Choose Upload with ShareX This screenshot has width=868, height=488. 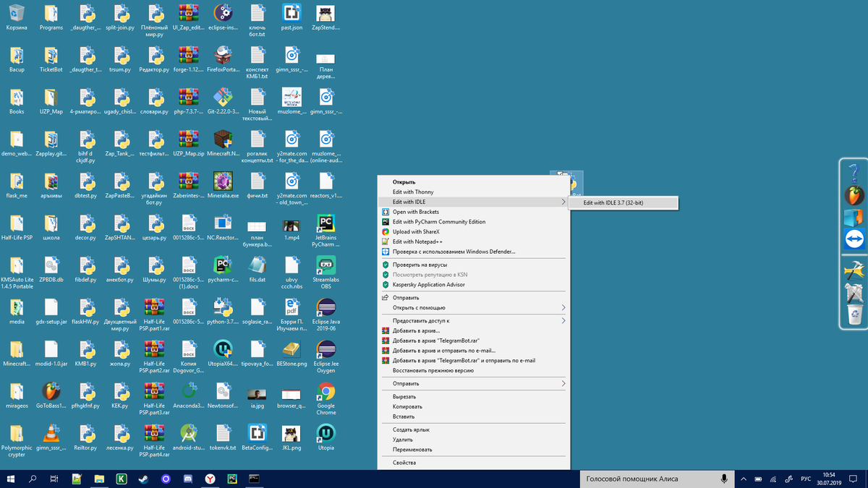(x=474, y=231)
